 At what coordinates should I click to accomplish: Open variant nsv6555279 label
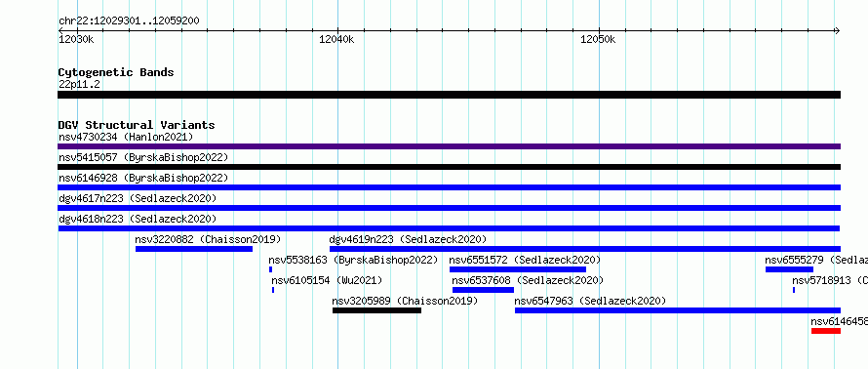click(816, 260)
